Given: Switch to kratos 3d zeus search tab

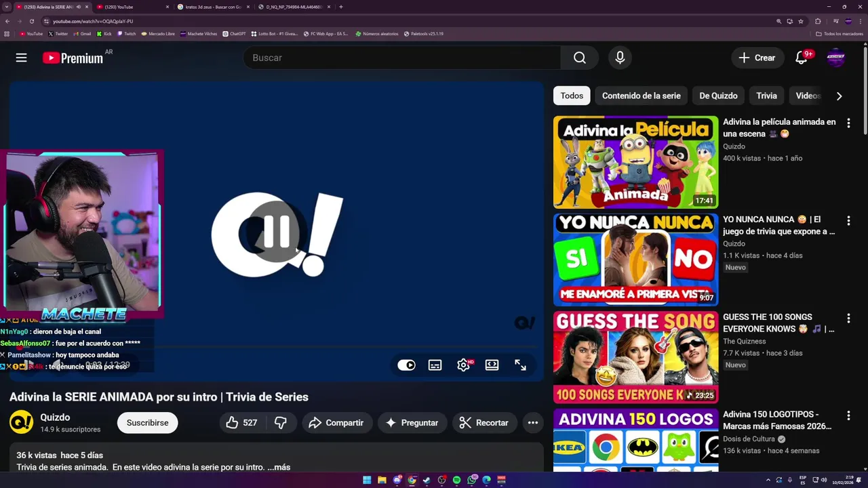Looking at the screenshot, I should pyautogui.click(x=214, y=7).
